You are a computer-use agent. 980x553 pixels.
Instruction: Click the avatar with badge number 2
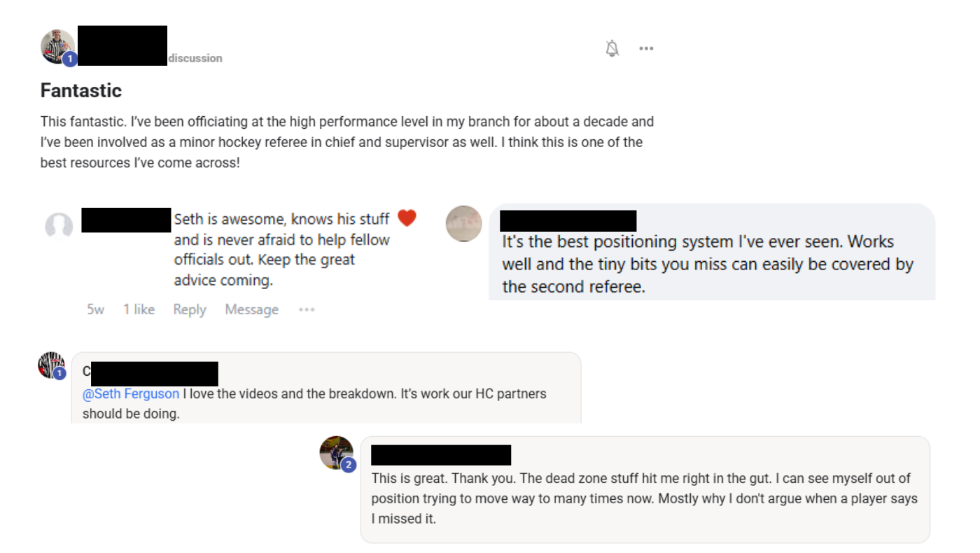coord(337,452)
